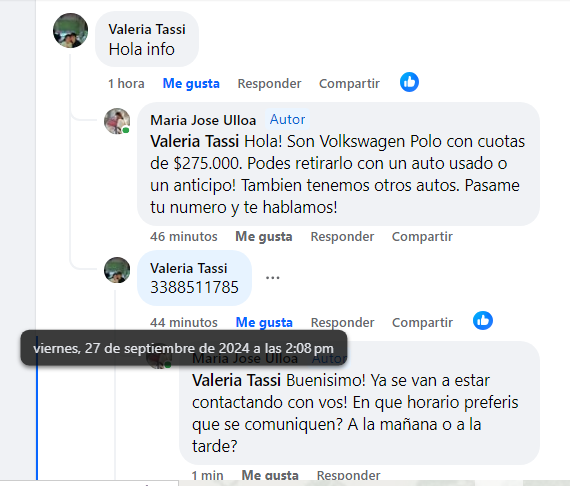This screenshot has height=486, width=570.
Task: Toggle Me gusta on 3388511785 comment
Action: pyautogui.click(x=264, y=322)
